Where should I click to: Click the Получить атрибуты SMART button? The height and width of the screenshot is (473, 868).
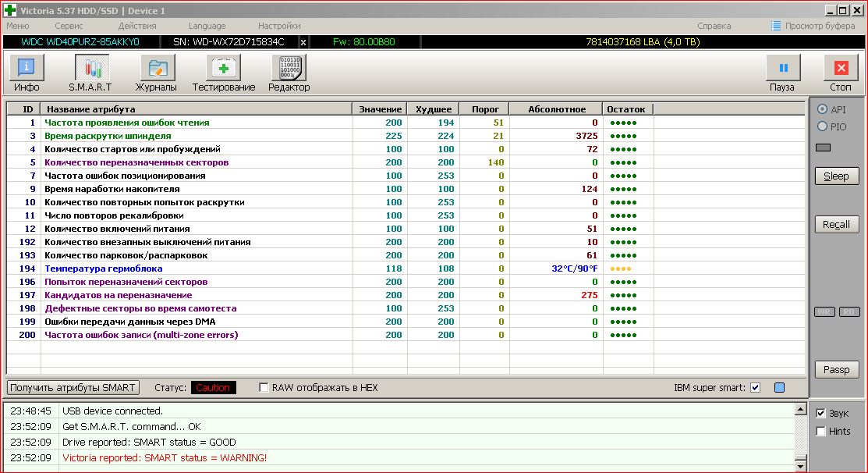pyautogui.click(x=73, y=388)
